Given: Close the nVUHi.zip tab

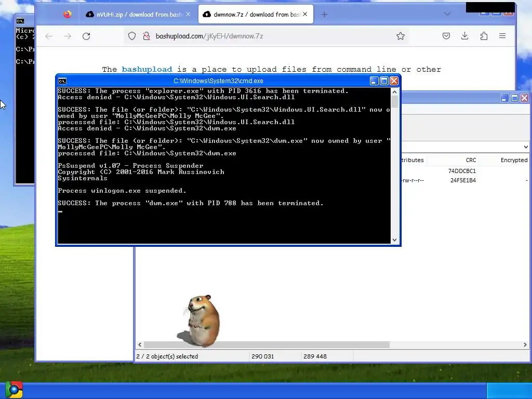Looking at the screenshot, I should (x=188, y=14).
